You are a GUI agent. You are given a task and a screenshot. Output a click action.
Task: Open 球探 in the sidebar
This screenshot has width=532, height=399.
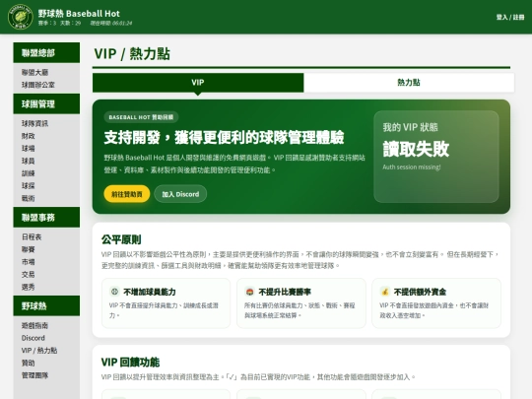(29, 186)
